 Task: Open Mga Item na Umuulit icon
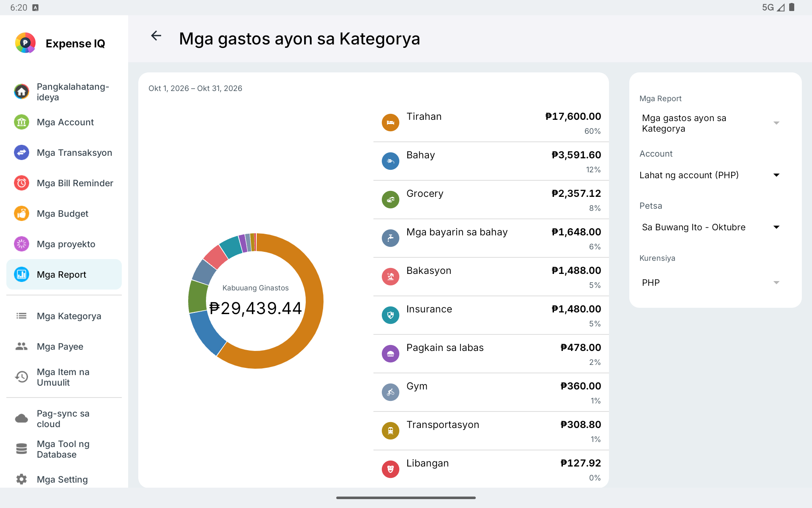pos(22,377)
